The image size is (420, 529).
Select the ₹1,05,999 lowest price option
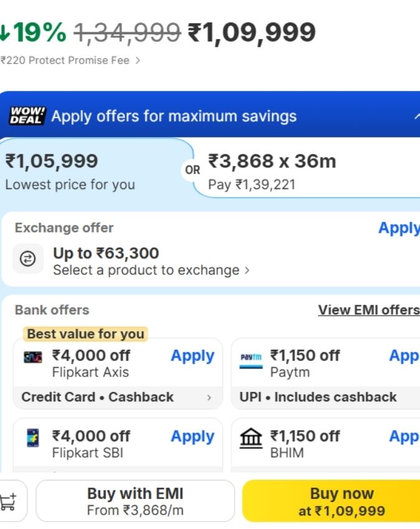coord(93,171)
